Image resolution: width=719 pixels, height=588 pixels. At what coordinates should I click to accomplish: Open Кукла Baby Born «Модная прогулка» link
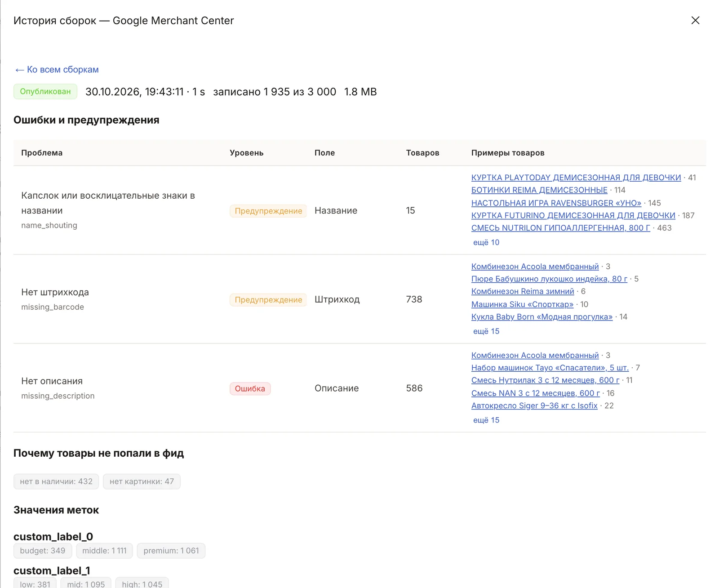pos(542,317)
